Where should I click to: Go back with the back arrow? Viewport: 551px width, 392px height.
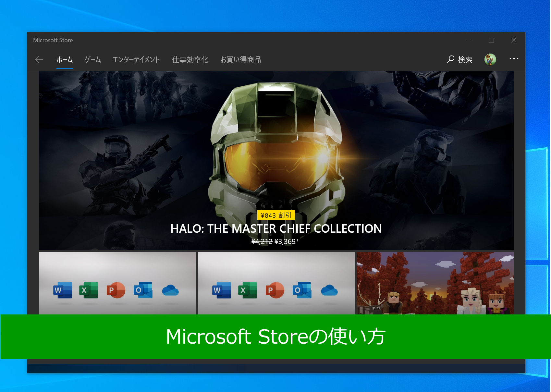pos(39,59)
